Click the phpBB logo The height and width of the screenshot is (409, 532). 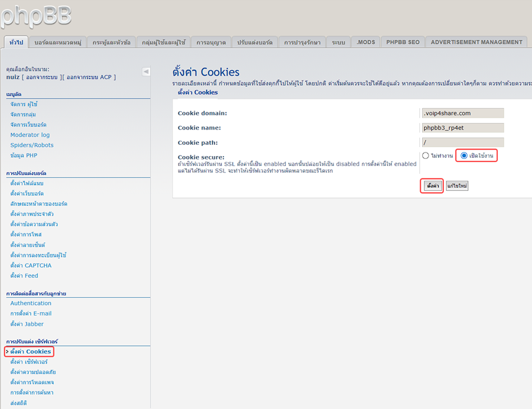35,15
